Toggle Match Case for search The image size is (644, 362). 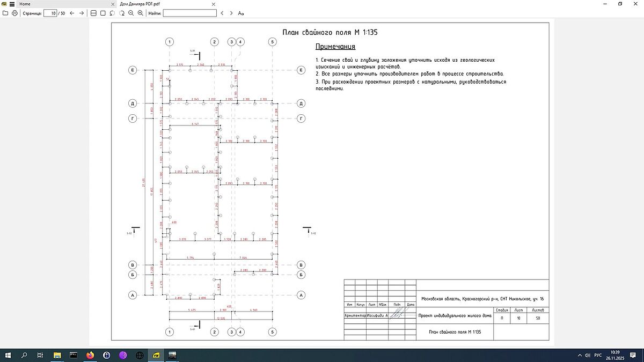[241, 13]
